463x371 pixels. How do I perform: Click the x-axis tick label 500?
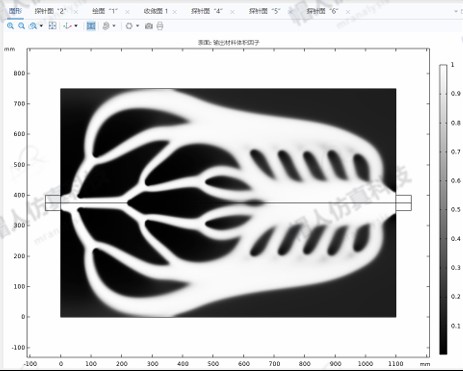click(213, 364)
